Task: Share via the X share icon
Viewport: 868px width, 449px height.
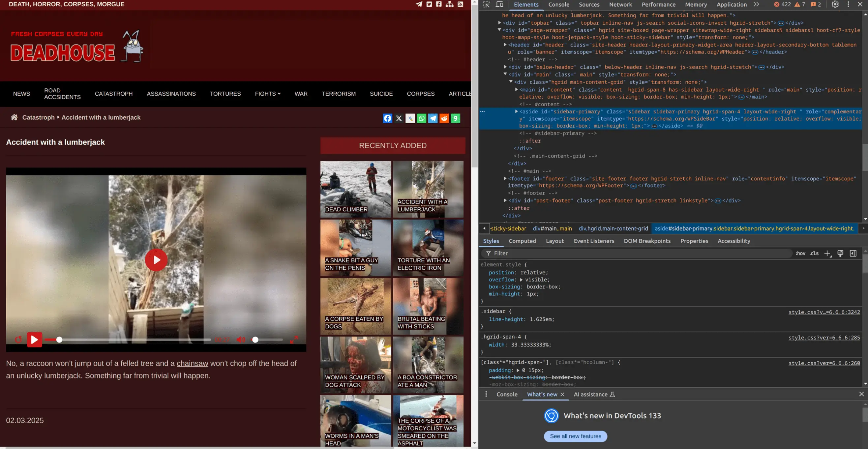Action: [x=399, y=118]
